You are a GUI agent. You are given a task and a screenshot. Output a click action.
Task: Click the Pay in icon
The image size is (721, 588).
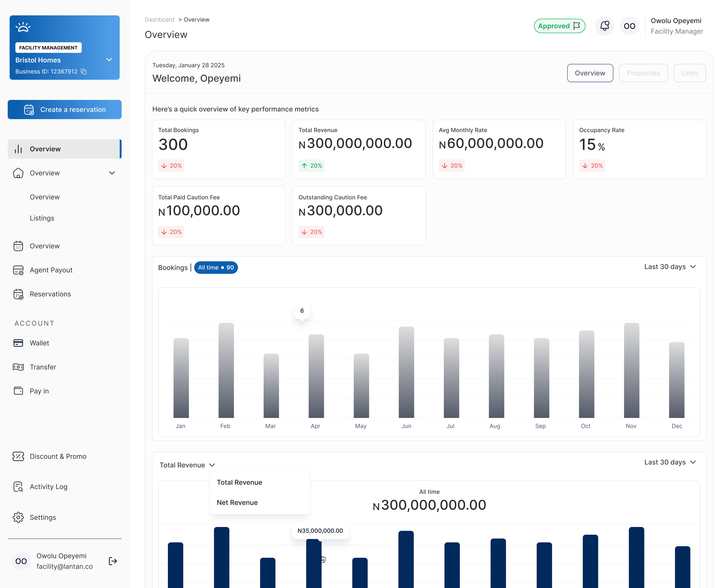(x=18, y=391)
